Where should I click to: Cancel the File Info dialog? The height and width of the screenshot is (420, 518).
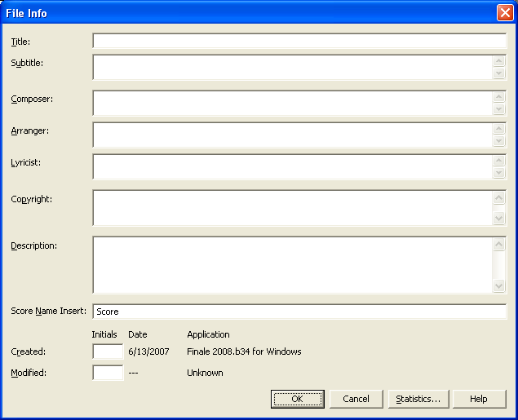(x=356, y=399)
